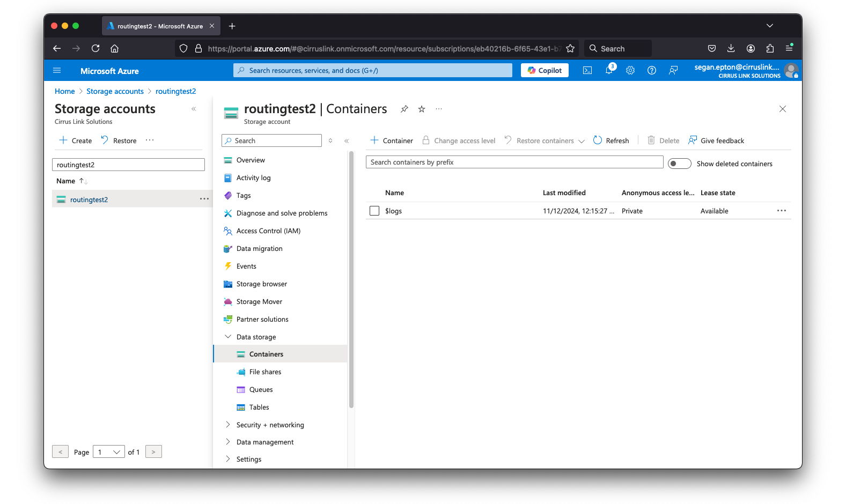Click the Copilot button

click(545, 70)
